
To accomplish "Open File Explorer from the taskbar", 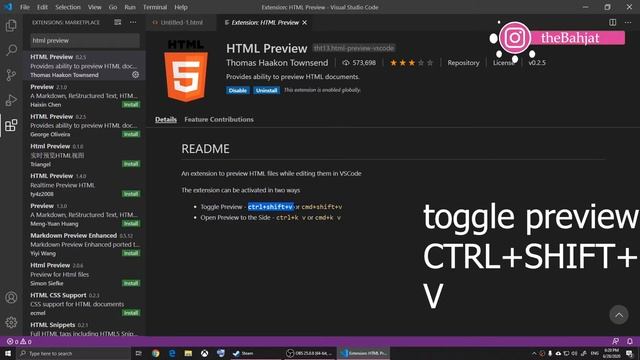I will point(188,353).
